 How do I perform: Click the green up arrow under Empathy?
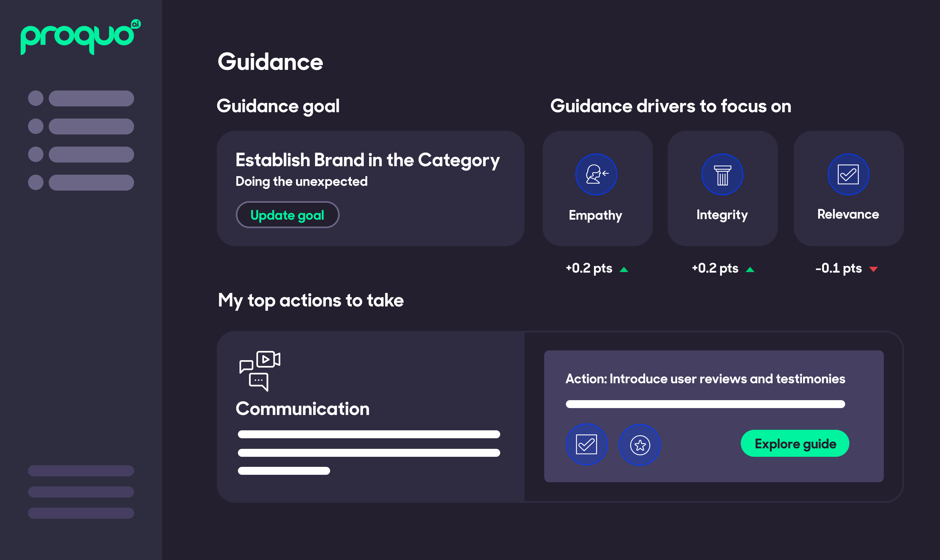tap(624, 269)
